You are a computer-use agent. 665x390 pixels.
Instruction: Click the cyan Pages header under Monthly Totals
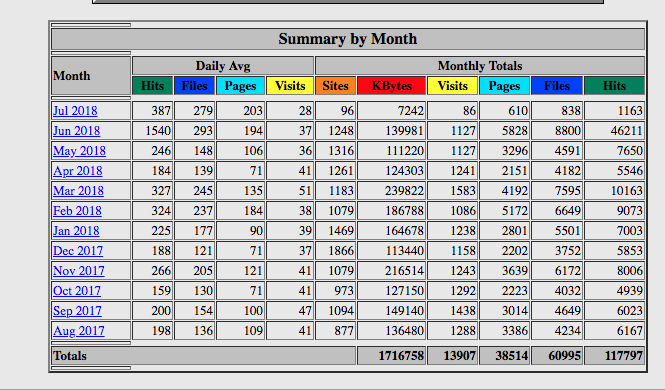click(504, 86)
